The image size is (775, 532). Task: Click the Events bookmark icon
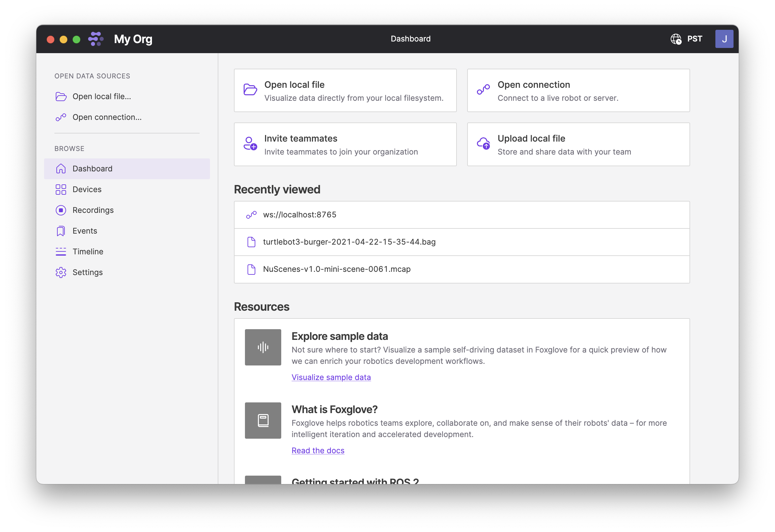coord(61,231)
